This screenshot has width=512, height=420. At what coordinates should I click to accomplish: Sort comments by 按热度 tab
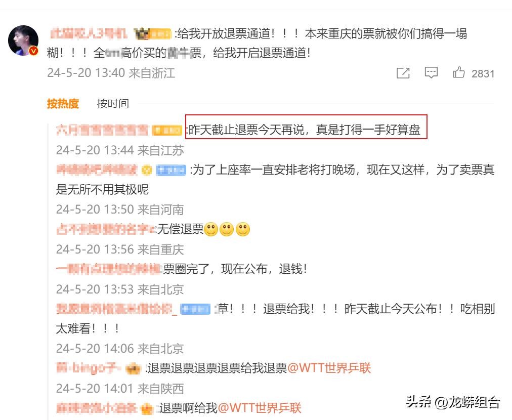point(63,104)
